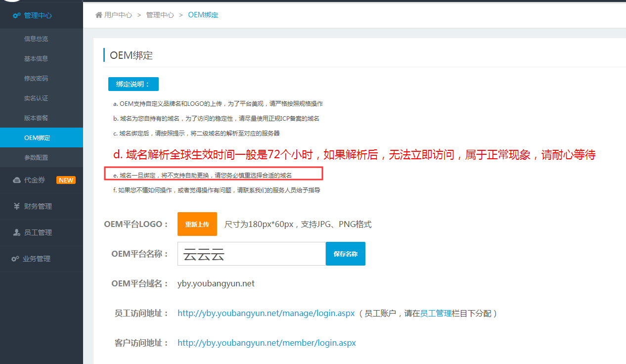Click the gears icon for 业务管理
Viewport: 626px width, 364px height.
click(x=15, y=259)
